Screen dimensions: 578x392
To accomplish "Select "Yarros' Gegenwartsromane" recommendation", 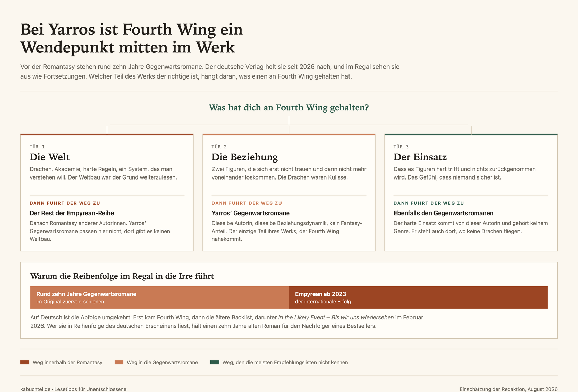I will [x=251, y=213].
